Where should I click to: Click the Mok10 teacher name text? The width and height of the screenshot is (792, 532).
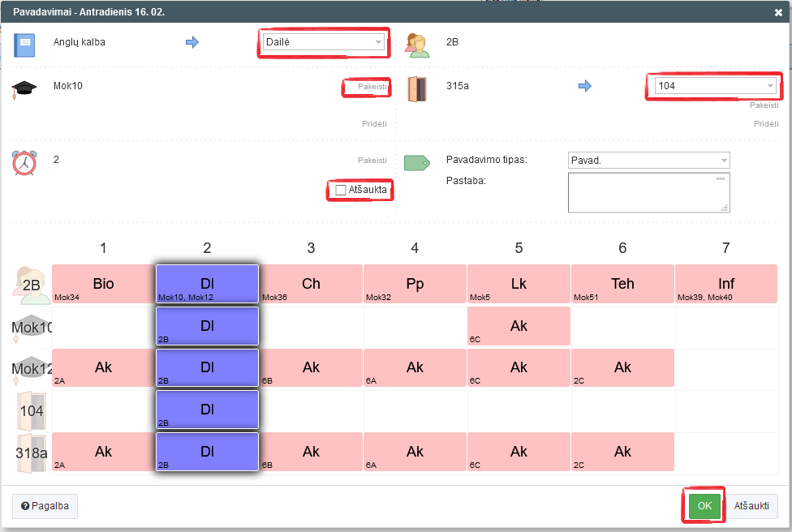pyautogui.click(x=67, y=86)
